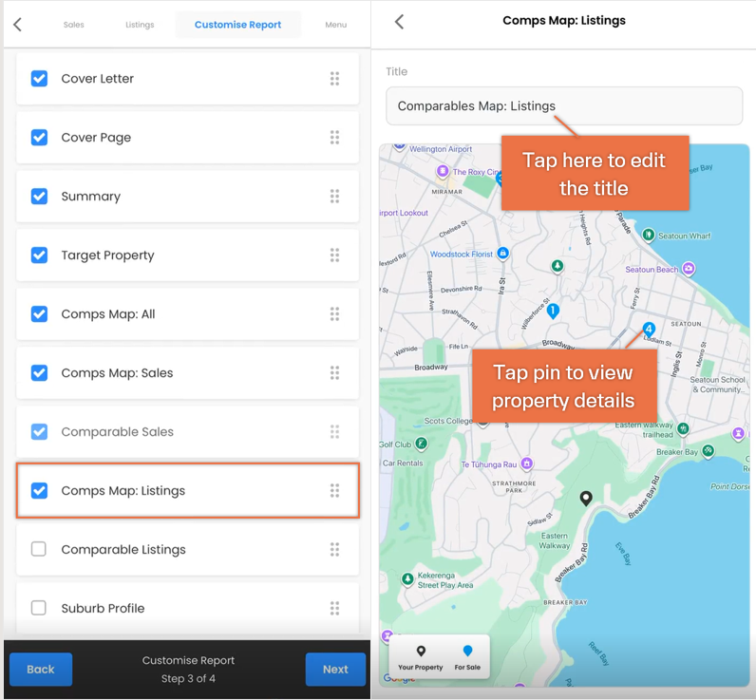Click the Seatoun Beach camera marker

[x=690, y=269]
